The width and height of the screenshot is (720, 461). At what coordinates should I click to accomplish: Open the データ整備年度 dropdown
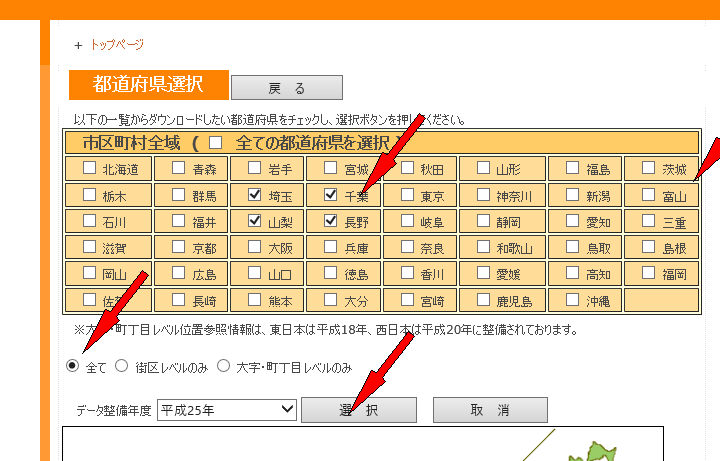click(227, 409)
